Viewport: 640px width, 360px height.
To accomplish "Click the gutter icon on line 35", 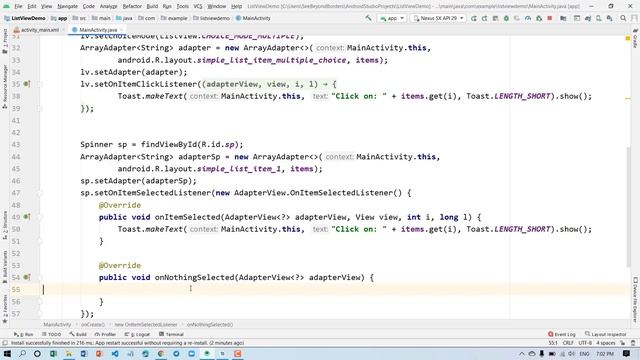I will click(x=27, y=84).
